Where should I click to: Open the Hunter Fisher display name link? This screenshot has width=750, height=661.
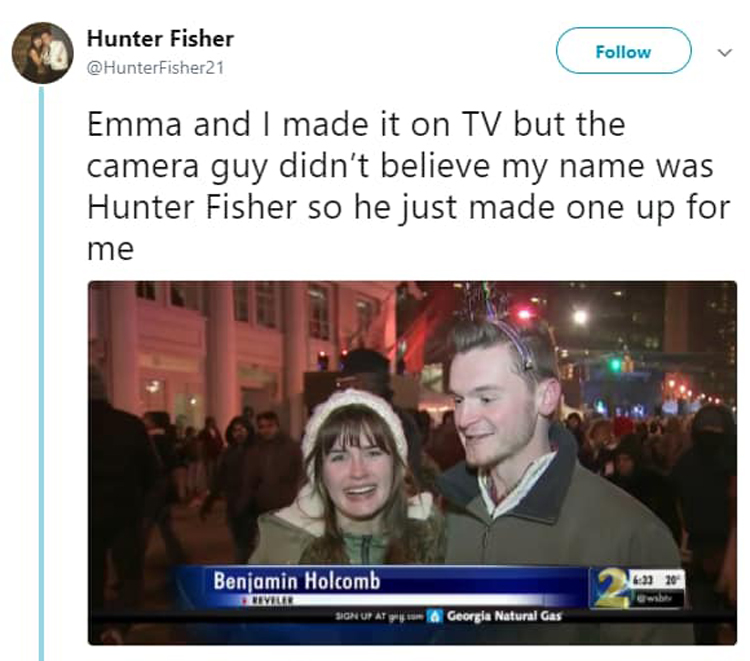(x=160, y=39)
